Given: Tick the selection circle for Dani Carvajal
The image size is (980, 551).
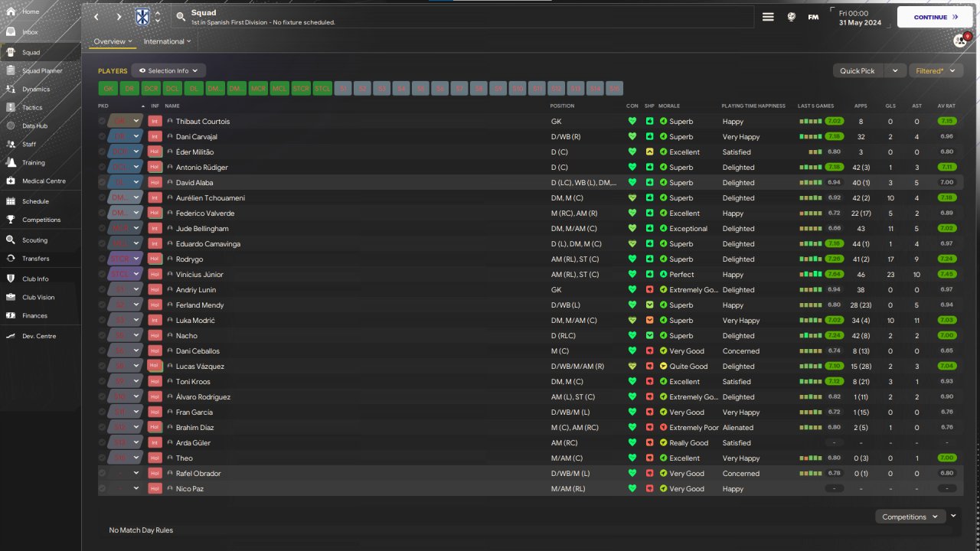Looking at the screenshot, I should coord(102,136).
